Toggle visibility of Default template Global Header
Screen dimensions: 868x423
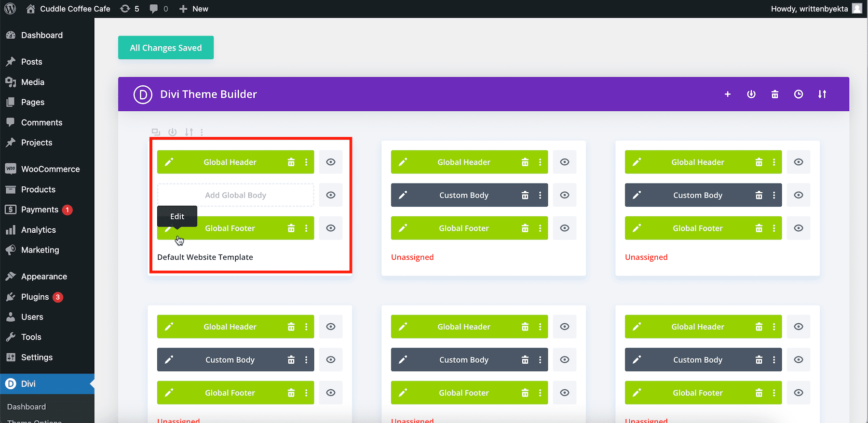click(331, 162)
